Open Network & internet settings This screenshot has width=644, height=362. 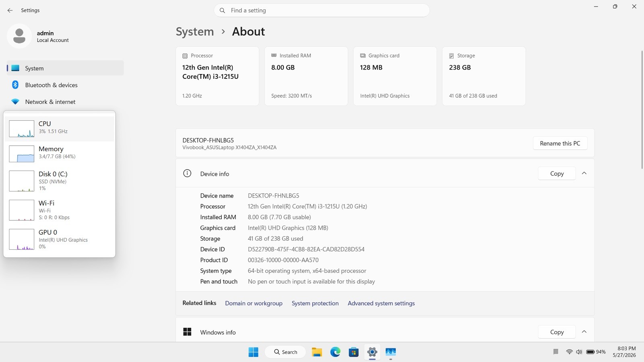pyautogui.click(x=65, y=102)
